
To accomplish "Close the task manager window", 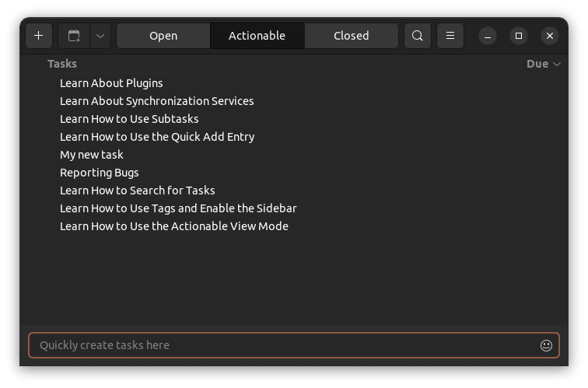I will (550, 36).
